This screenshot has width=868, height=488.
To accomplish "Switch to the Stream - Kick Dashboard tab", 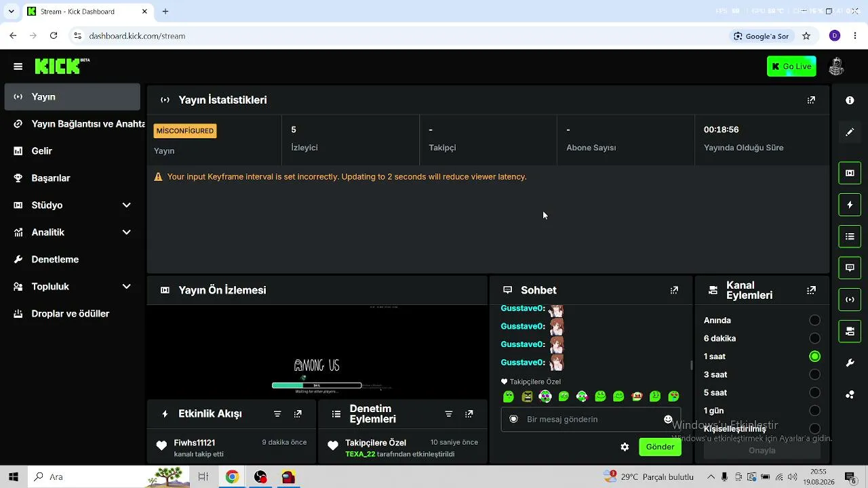I will (87, 12).
